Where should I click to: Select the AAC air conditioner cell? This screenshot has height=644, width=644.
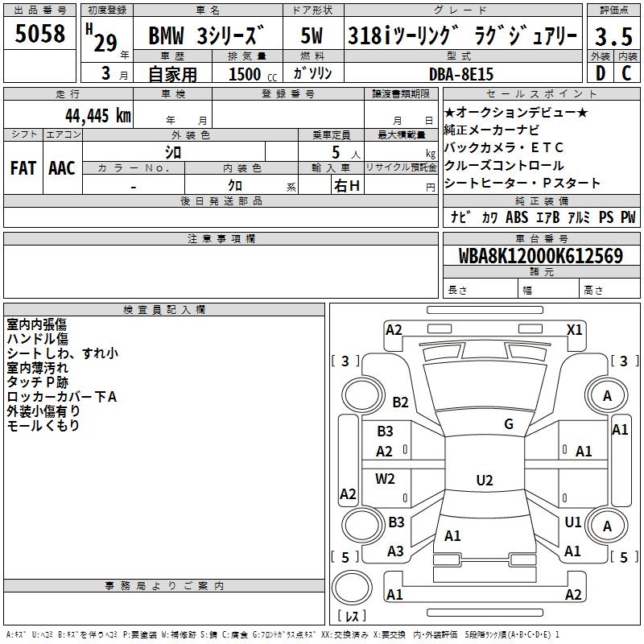(x=62, y=168)
